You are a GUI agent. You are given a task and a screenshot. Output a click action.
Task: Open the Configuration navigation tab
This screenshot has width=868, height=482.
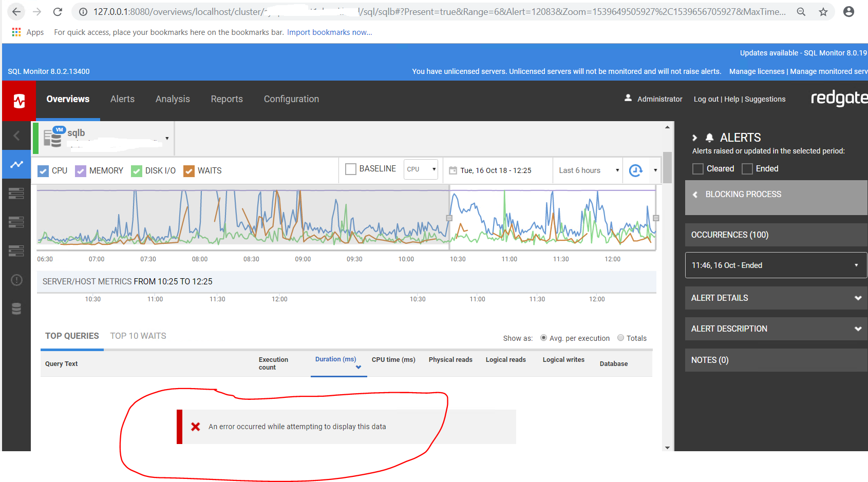point(291,99)
